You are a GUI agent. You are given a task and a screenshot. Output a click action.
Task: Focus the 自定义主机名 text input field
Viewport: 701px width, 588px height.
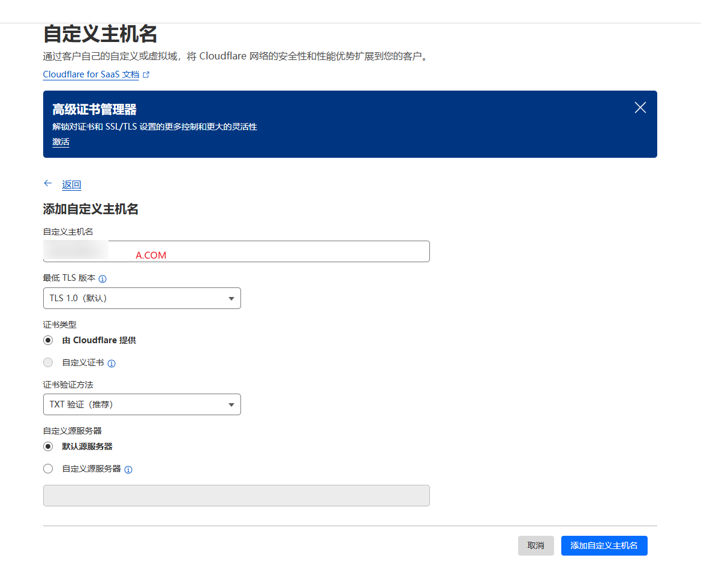pos(270,251)
